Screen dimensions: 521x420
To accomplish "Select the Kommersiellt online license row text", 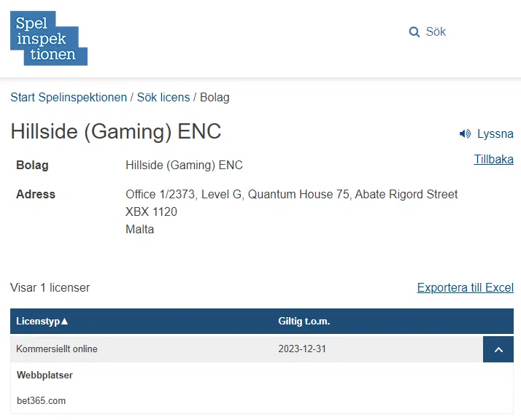I will click(57, 349).
